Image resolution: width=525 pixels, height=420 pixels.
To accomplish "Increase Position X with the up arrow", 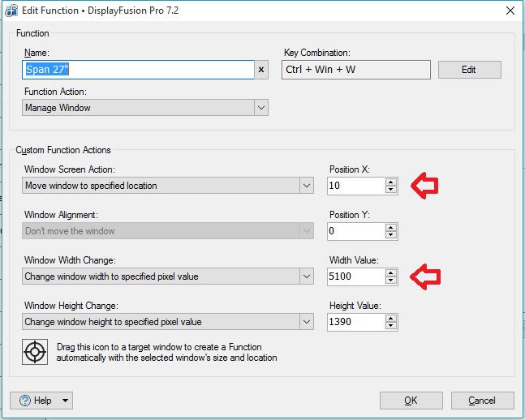I will pyautogui.click(x=391, y=182).
